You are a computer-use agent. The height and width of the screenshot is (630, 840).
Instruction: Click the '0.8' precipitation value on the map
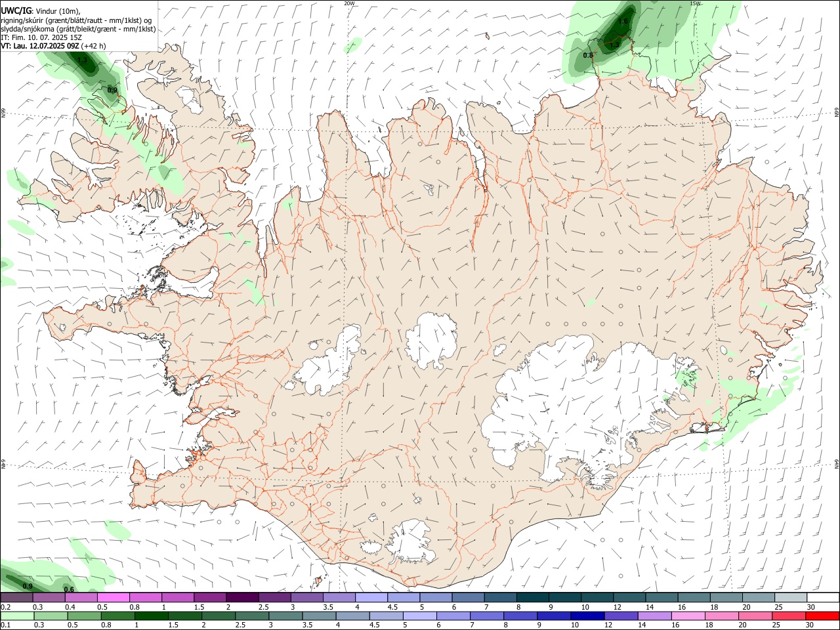(588, 55)
